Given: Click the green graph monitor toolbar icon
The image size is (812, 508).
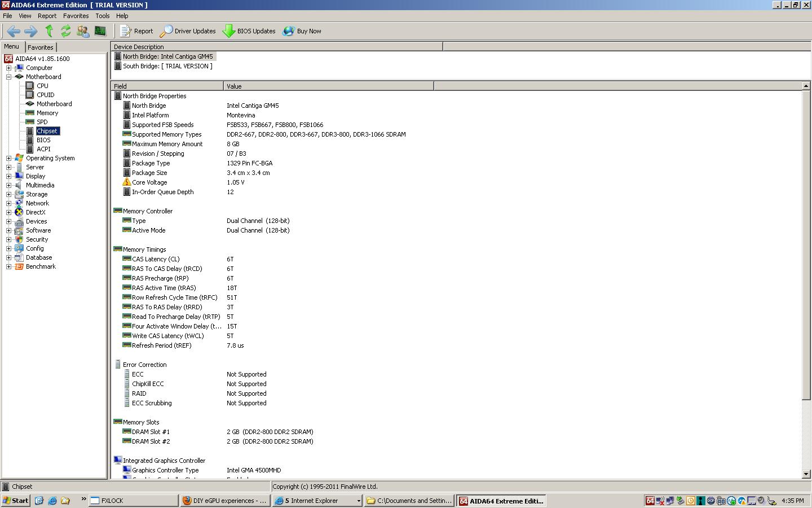Looking at the screenshot, I should pyautogui.click(x=100, y=31).
